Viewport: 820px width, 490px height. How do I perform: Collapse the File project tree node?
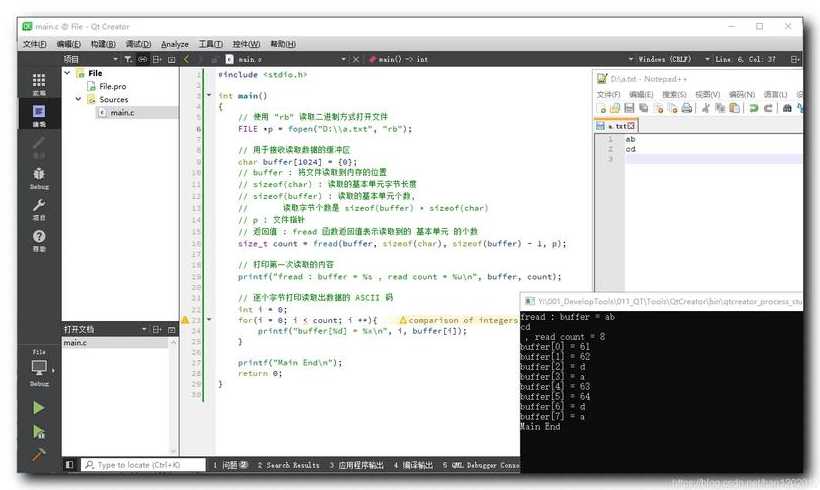(67, 73)
